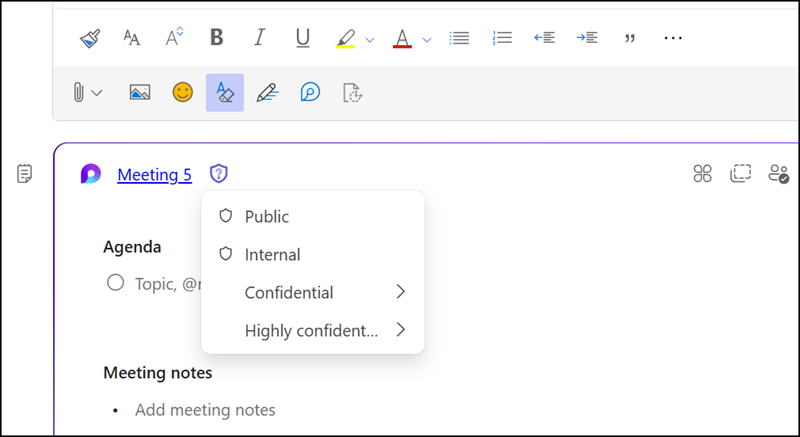This screenshot has height=437, width=800.
Task: Click the copy component icon
Action: click(x=740, y=173)
